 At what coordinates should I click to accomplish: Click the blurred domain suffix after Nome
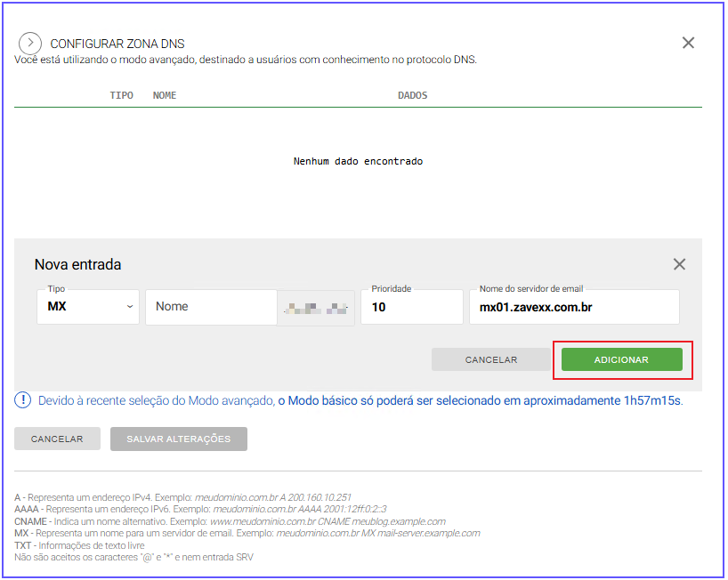point(315,308)
